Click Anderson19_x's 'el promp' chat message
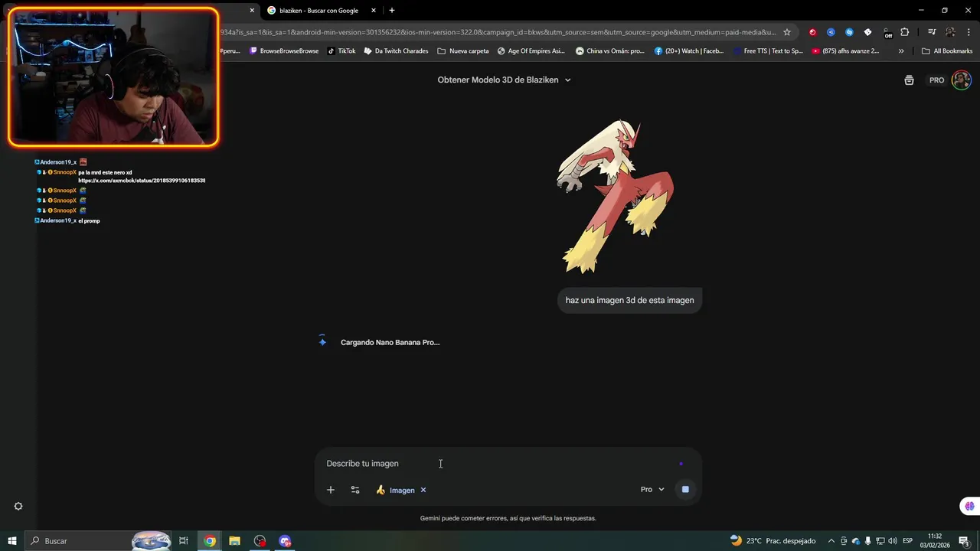 coord(89,220)
